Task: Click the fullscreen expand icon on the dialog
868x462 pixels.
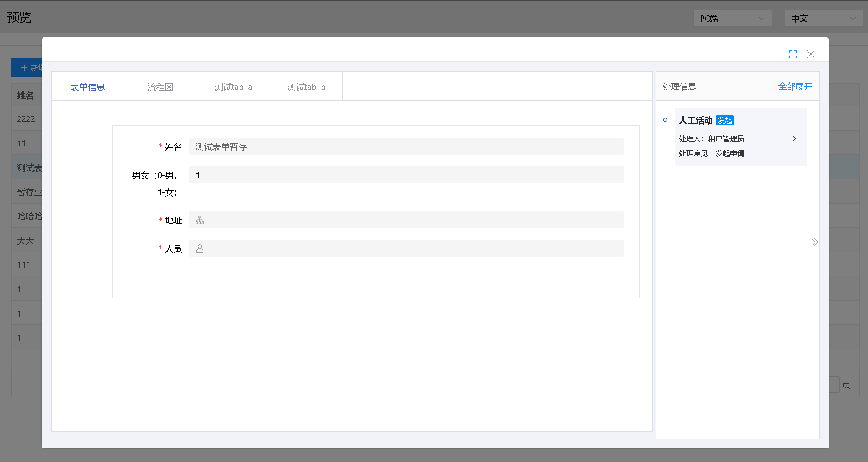Action: [x=793, y=54]
